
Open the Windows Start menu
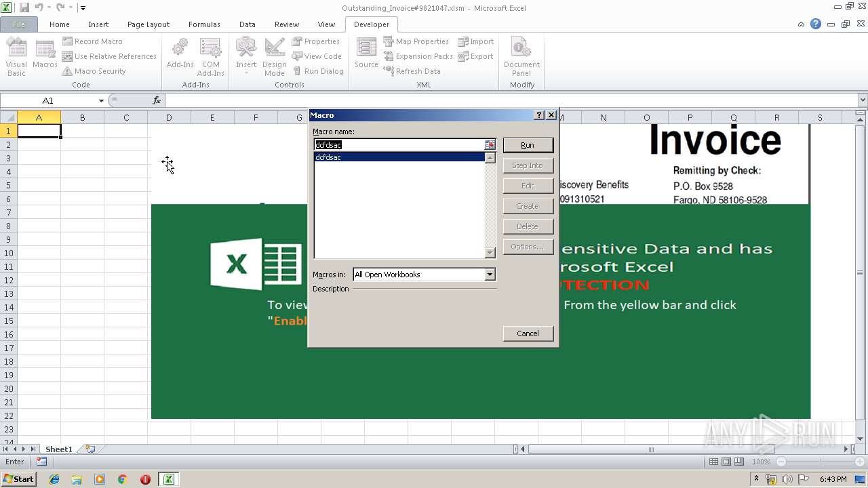click(18, 479)
